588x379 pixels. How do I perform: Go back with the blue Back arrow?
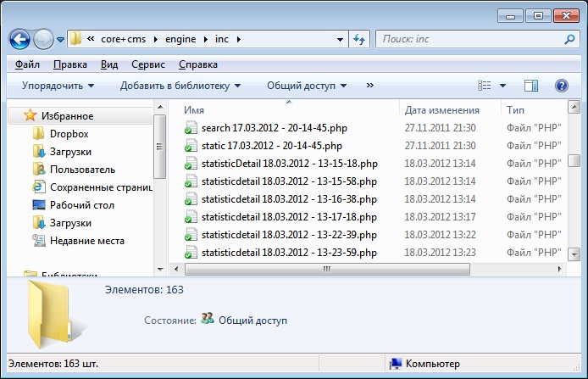[19, 39]
